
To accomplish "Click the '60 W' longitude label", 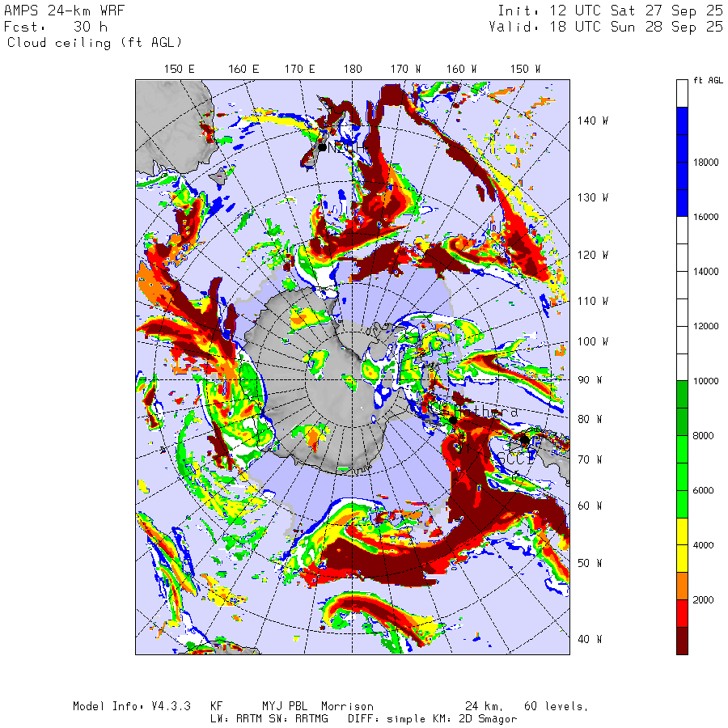I will pos(590,506).
